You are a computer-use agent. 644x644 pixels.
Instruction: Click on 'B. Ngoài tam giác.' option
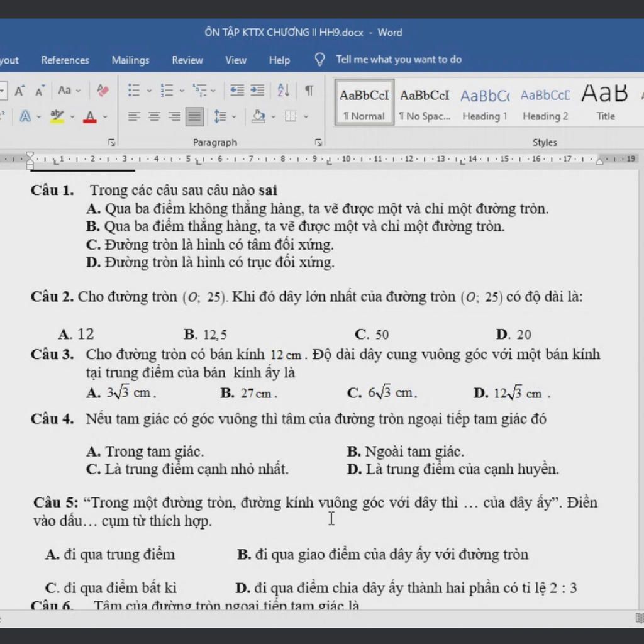[x=406, y=452]
